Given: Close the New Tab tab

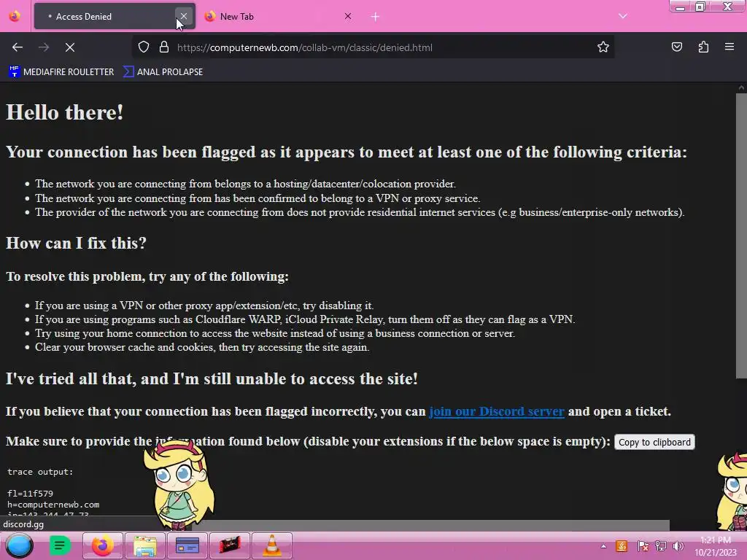Looking at the screenshot, I should pos(348,16).
